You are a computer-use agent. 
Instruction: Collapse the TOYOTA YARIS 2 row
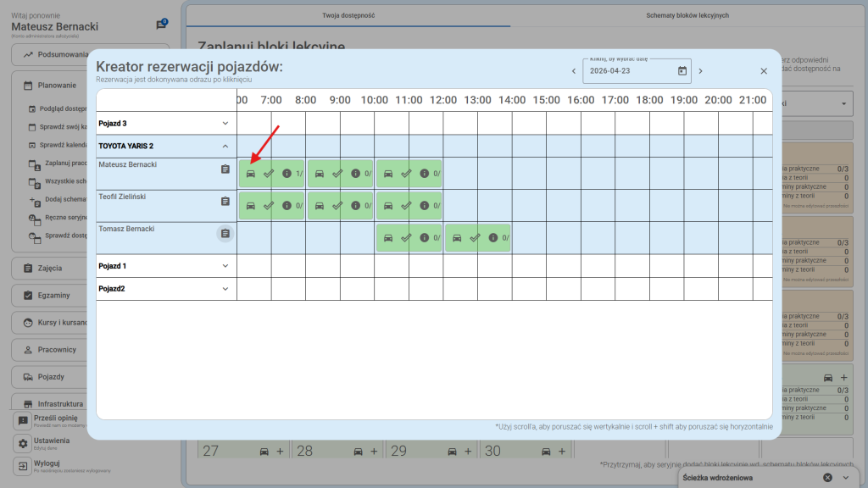coord(225,146)
